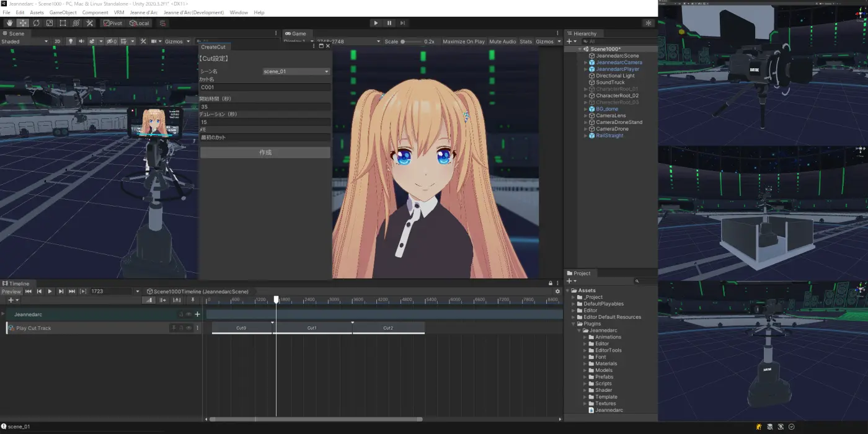
Task: Select the Scale tool
Action: click(50, 22)
